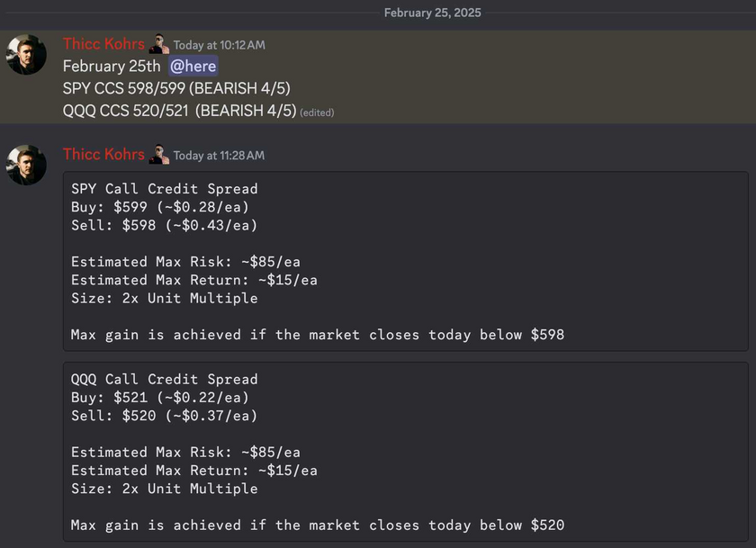Viewport: 756px width, 548px height.
Task: Open Thicc Kohrs avatar on 11:28 AM message
Action: [x=26, y=165]
